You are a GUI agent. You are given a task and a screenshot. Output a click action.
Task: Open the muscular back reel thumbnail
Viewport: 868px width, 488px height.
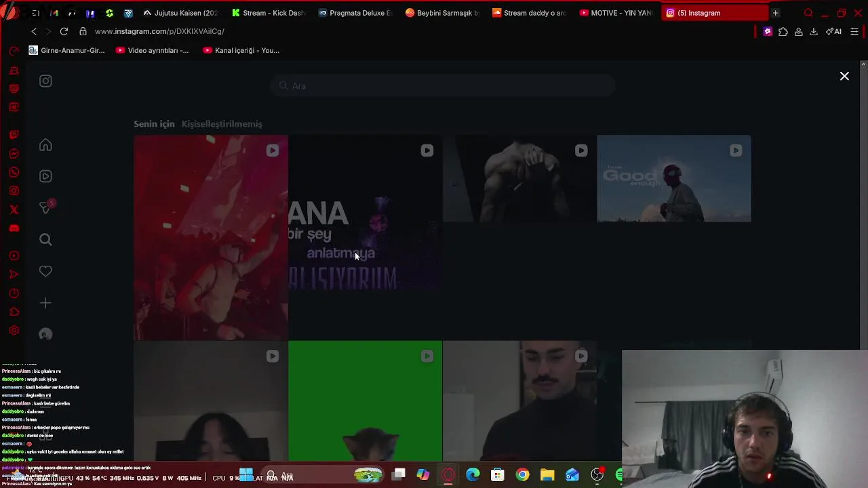(519, 179)
